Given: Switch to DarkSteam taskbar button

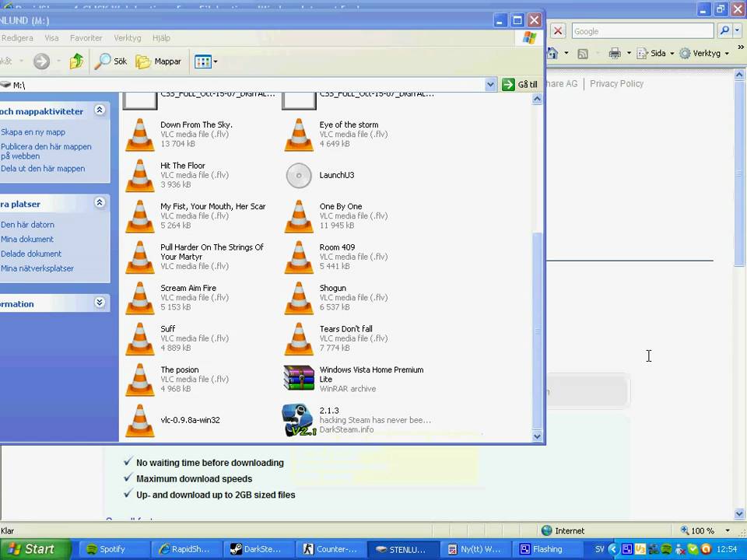Looking at the screenshot, I should [x=258, y=549].
